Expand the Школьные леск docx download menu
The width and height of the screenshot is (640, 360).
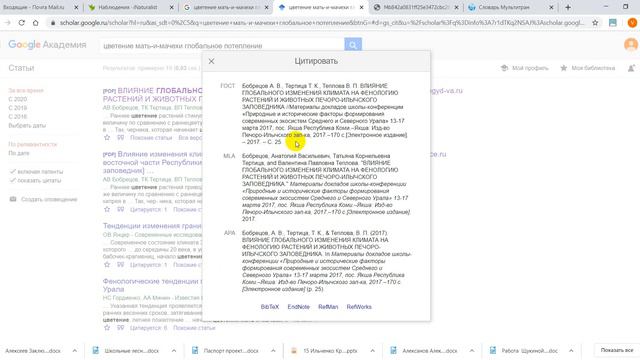point(174,351)
